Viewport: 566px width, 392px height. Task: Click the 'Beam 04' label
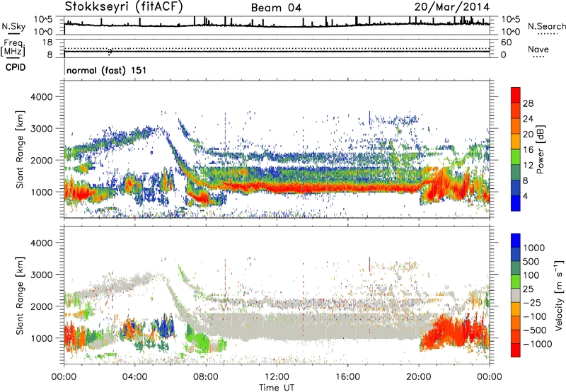click(276, 8)
